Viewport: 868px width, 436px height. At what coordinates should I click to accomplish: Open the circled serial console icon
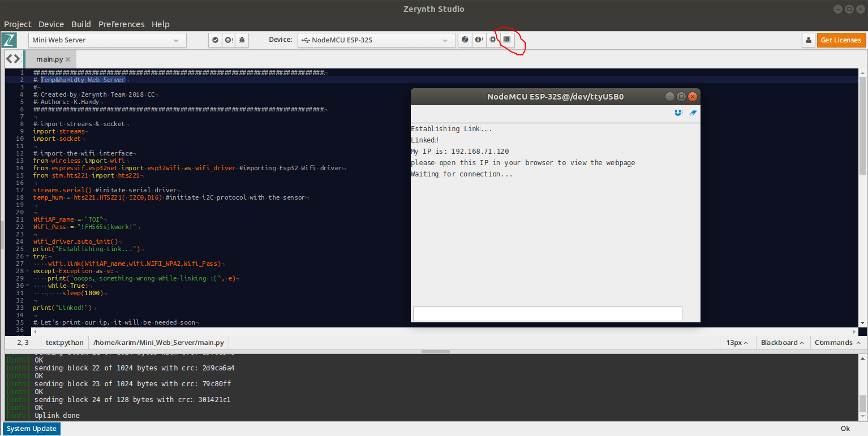506,40
